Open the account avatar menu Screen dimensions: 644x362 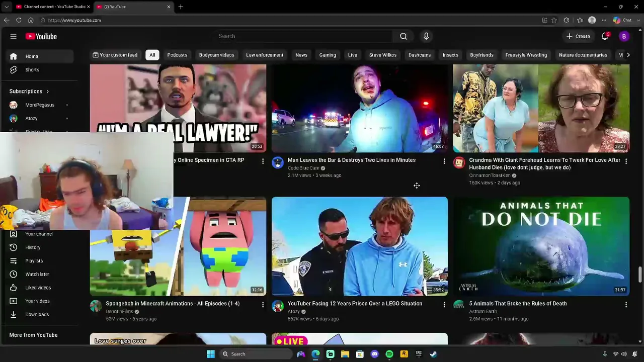[624, 36]
